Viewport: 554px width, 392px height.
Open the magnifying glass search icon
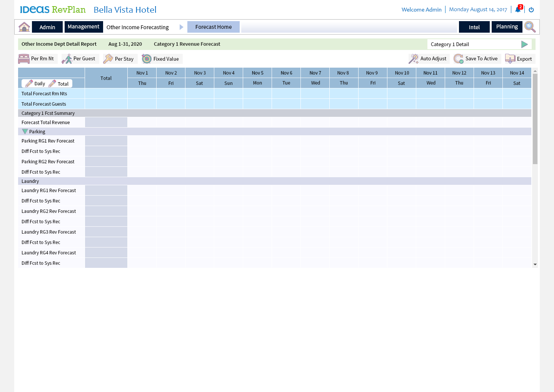point(530,27)
